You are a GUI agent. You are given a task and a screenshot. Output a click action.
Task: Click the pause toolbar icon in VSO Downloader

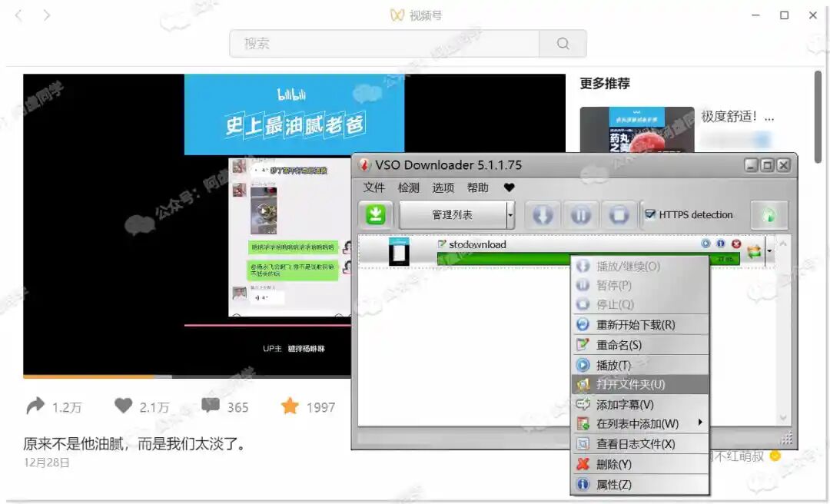click(581, 214)
